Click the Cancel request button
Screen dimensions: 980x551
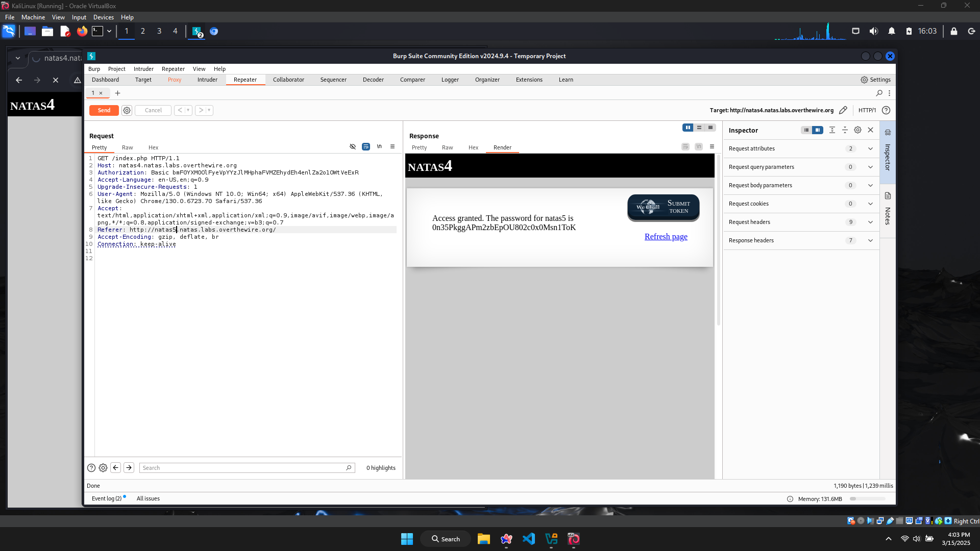click(153, 110)
